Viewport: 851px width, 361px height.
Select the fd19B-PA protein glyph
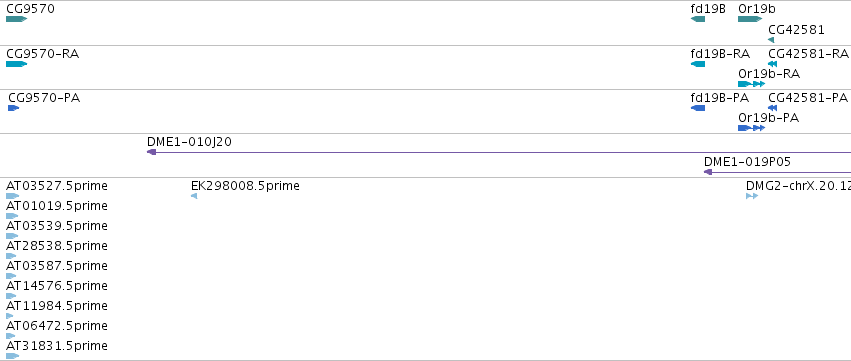click(698, 108)
